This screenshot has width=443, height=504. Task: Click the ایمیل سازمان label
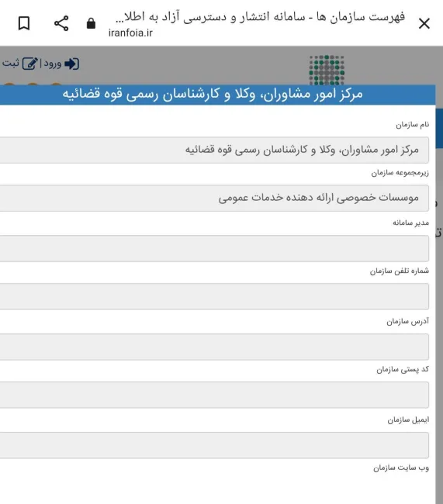(408, 419)
